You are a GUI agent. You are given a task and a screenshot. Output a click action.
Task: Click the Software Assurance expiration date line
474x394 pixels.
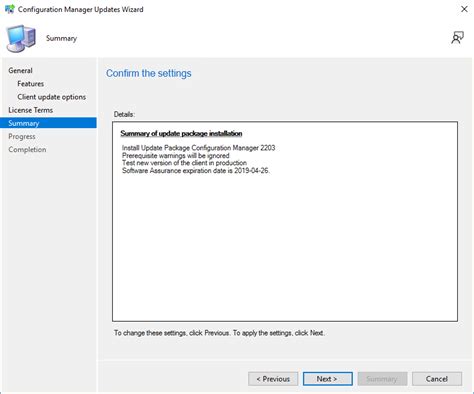click(196, 171)
